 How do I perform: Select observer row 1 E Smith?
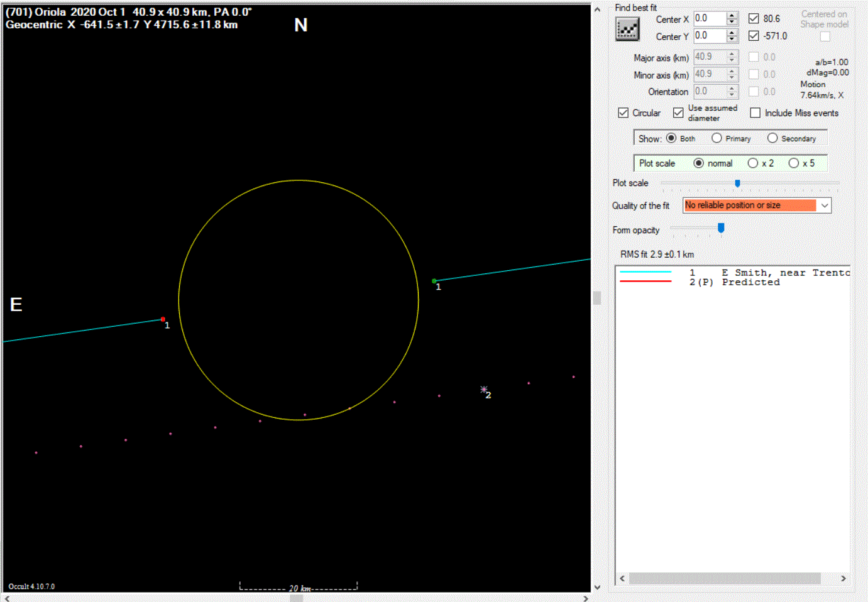tap(733, 273)
